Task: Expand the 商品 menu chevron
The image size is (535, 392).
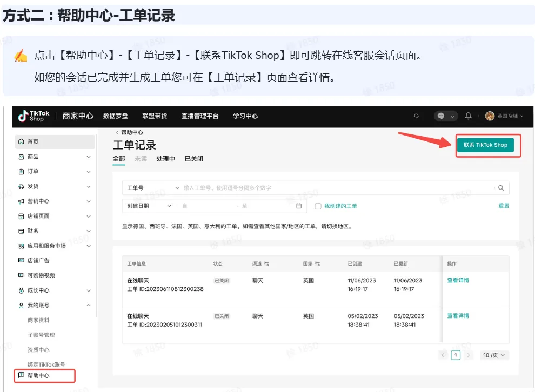Action: [x=89, y=157]
